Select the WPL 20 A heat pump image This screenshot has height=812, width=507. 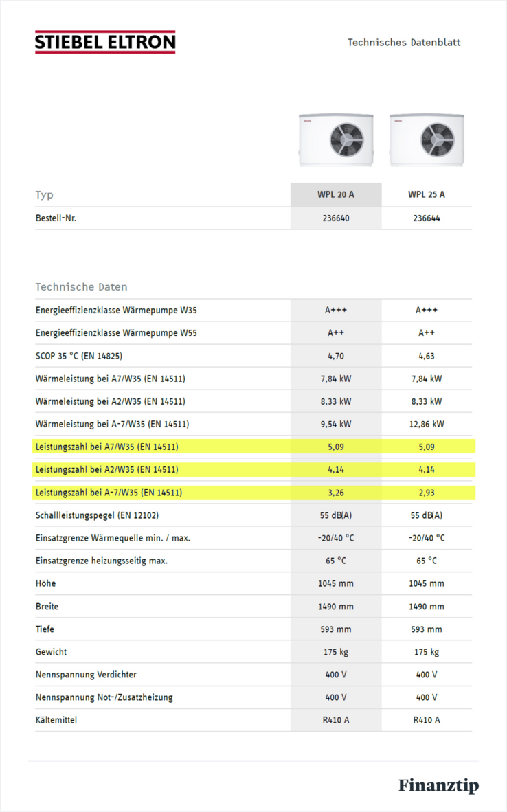point(336,140)
